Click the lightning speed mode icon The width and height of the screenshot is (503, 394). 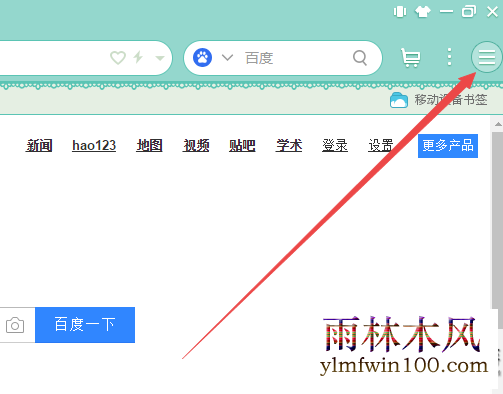click(x=138, y=57)
